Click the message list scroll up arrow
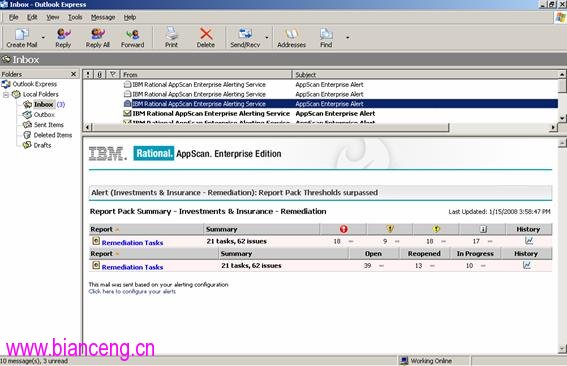 tap(562, 75)
